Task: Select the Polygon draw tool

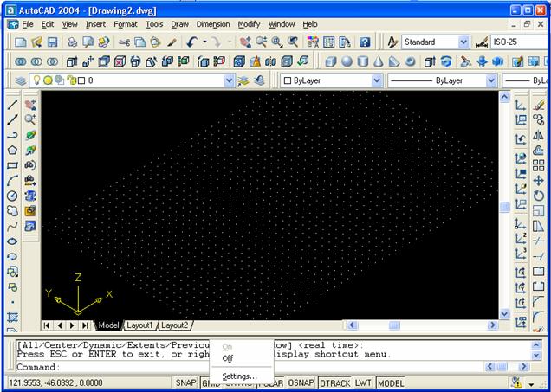Action: 12,150
